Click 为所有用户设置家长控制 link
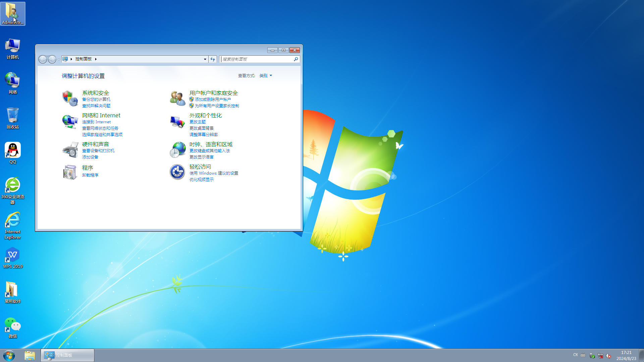The width and height of the screenshot is (644, 362). 217,106
